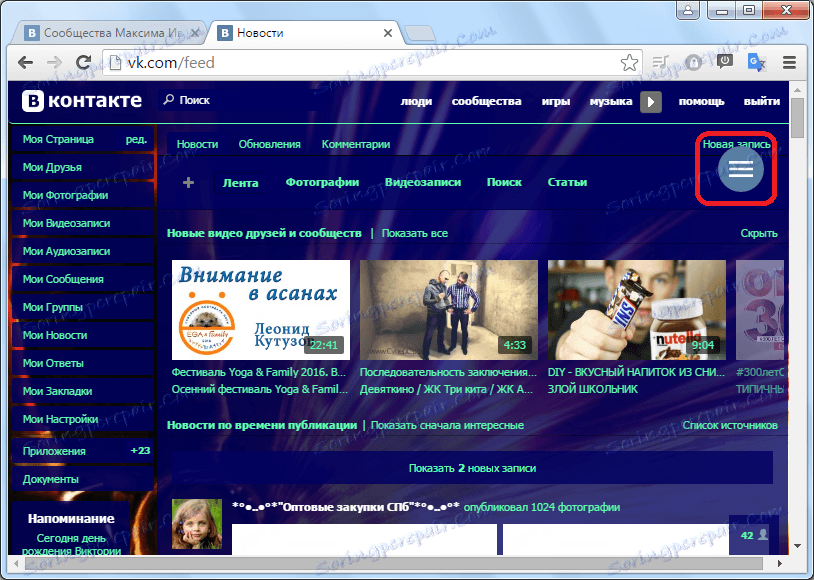Open сообщества in top menu
The height and width of the screenshot is (580, 814).
click(x=486, y=101)
